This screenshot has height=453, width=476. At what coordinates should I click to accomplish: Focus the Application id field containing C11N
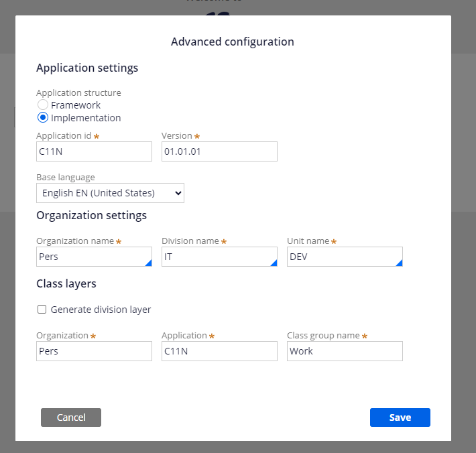pos(94,151)
